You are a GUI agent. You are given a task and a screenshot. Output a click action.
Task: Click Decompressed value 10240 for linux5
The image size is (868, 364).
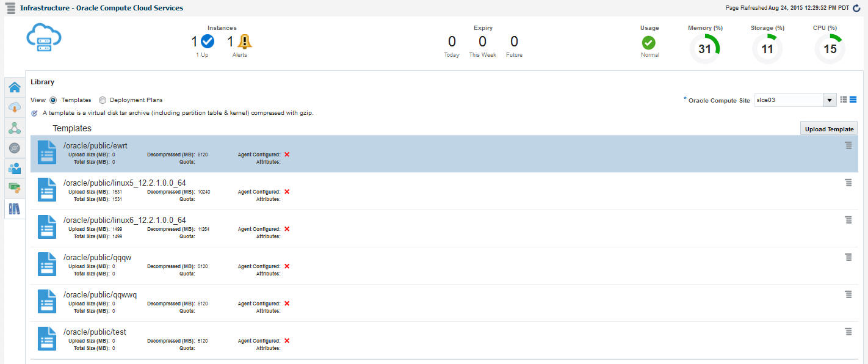205,192
